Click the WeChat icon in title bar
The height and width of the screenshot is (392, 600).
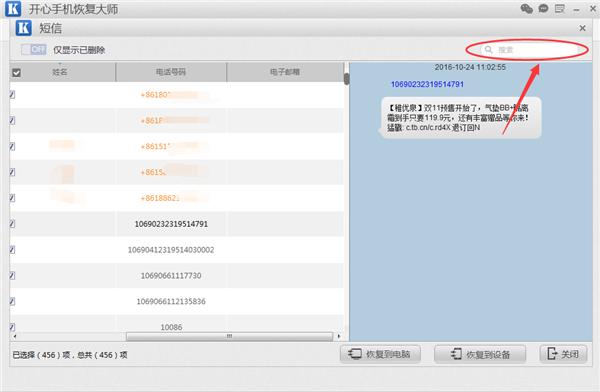click(x=527, y=8)
